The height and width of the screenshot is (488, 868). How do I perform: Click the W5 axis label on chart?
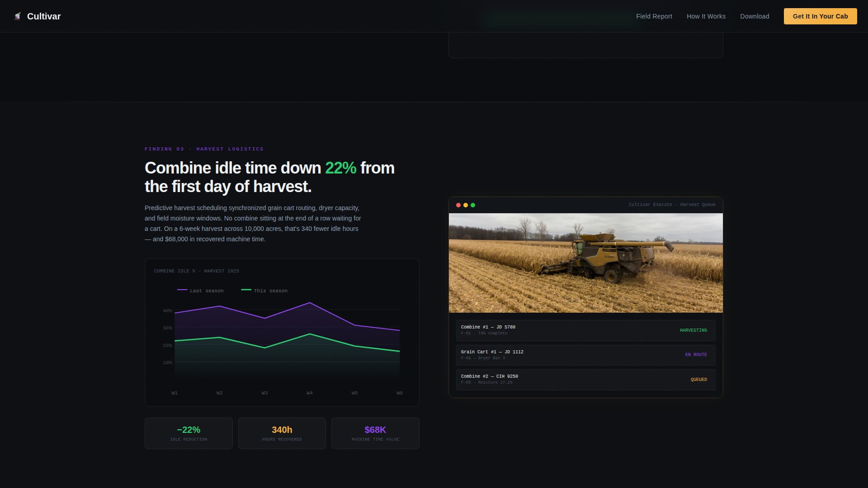click(x=355, y=393)
